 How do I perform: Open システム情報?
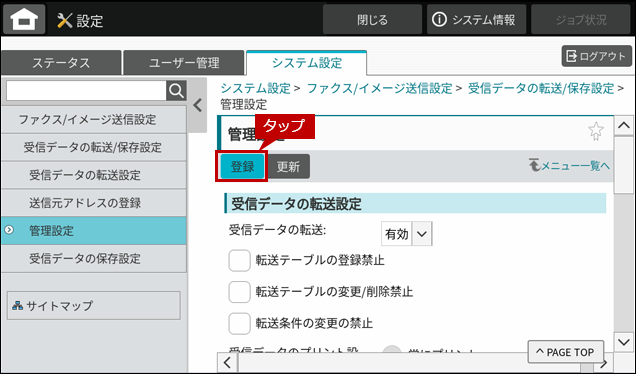476,19
